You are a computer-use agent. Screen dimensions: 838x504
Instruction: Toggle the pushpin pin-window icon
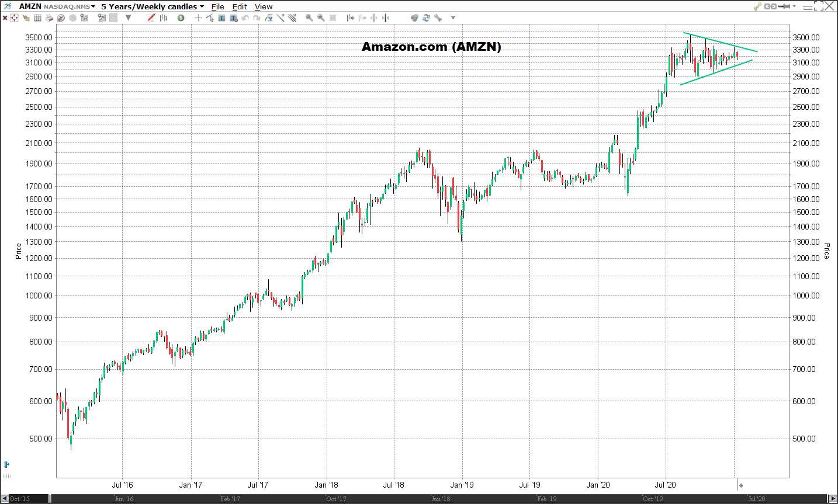tap(784, 6)
